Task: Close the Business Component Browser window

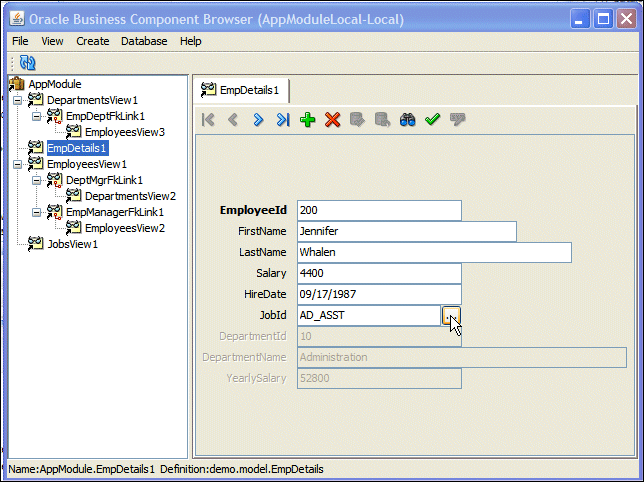Action: coord(627,19)
